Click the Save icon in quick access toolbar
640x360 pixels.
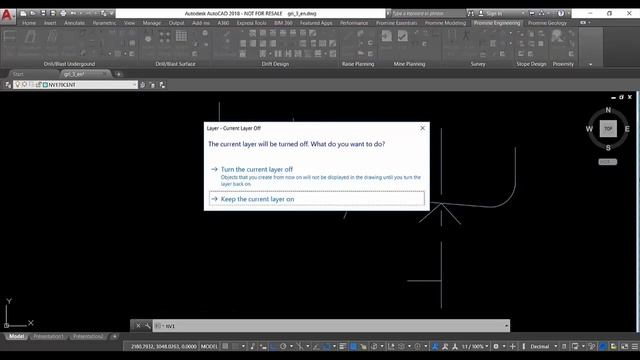tap(43, 13)
